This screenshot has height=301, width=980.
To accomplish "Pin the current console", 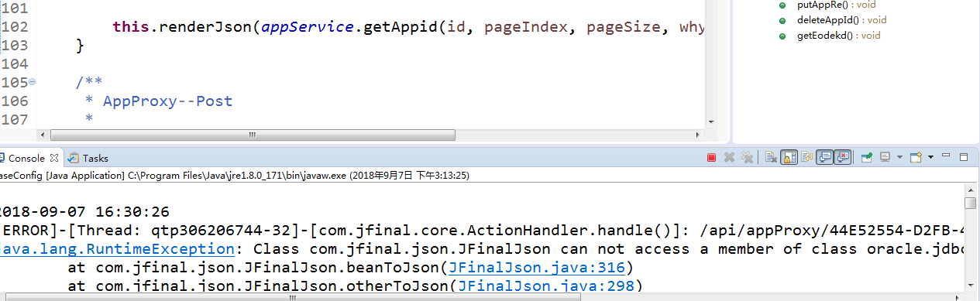I will (x=867, y=158).
